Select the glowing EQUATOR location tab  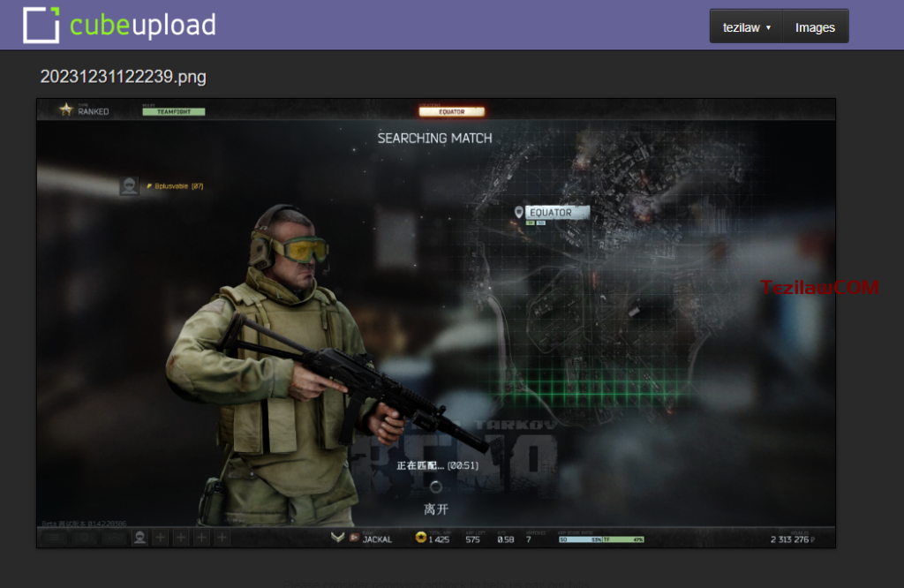click(x=451, y=112)
